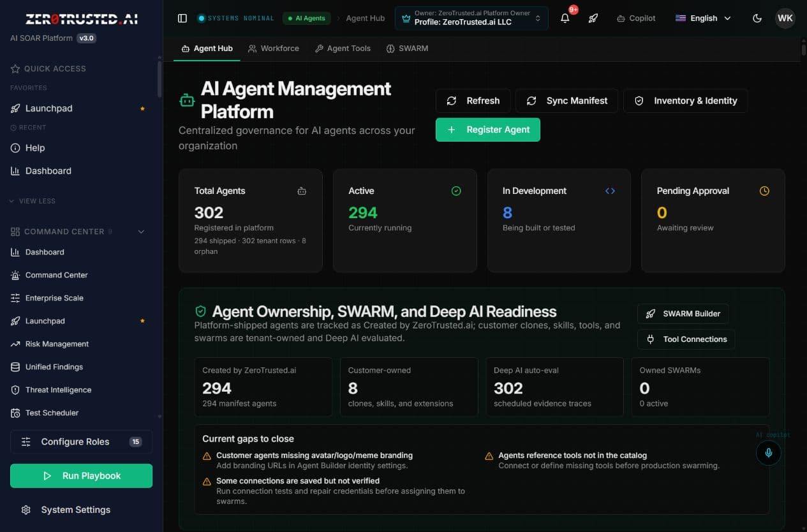Open the WK user avatar
The image size is (807, 532).
tap(785, 18)
